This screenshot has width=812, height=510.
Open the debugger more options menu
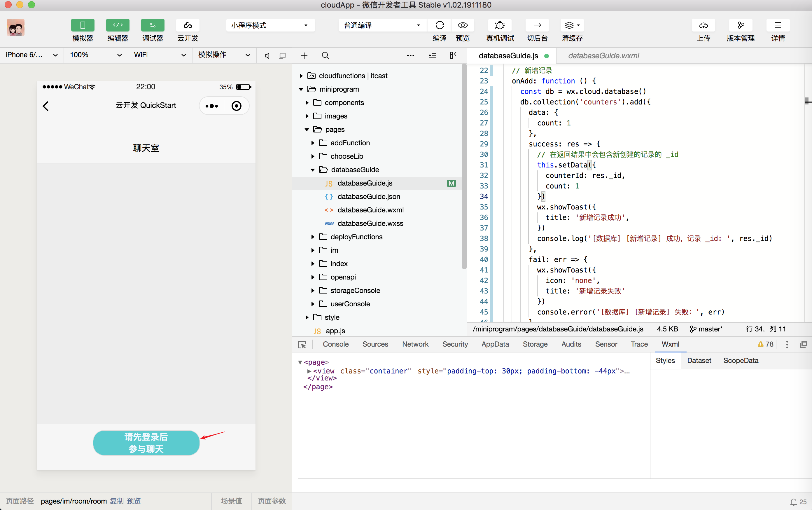point(787,344)
